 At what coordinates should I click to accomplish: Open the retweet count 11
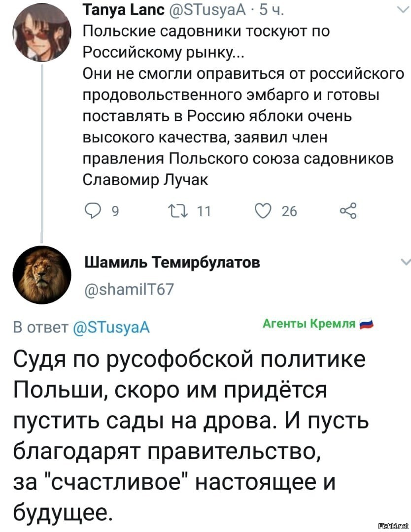204,211
